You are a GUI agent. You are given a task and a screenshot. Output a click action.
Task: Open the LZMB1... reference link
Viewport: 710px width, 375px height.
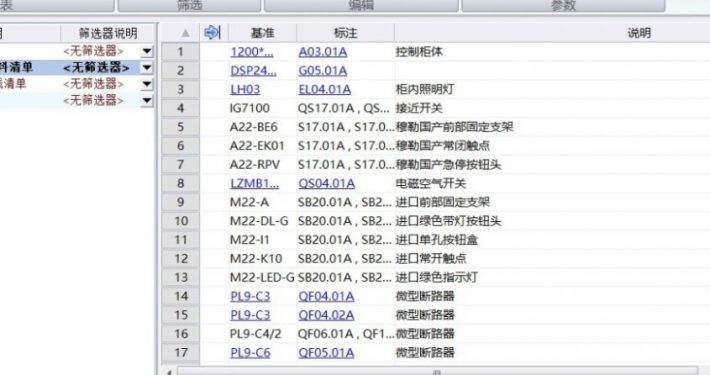coord(254,183)
